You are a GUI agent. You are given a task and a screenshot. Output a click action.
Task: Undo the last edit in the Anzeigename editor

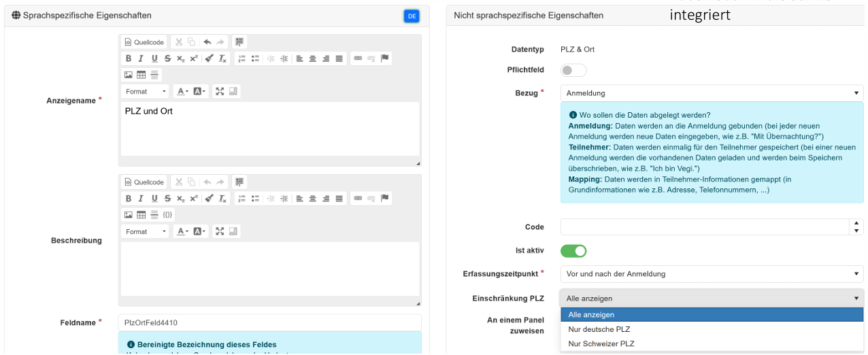(x=207, y=42)
